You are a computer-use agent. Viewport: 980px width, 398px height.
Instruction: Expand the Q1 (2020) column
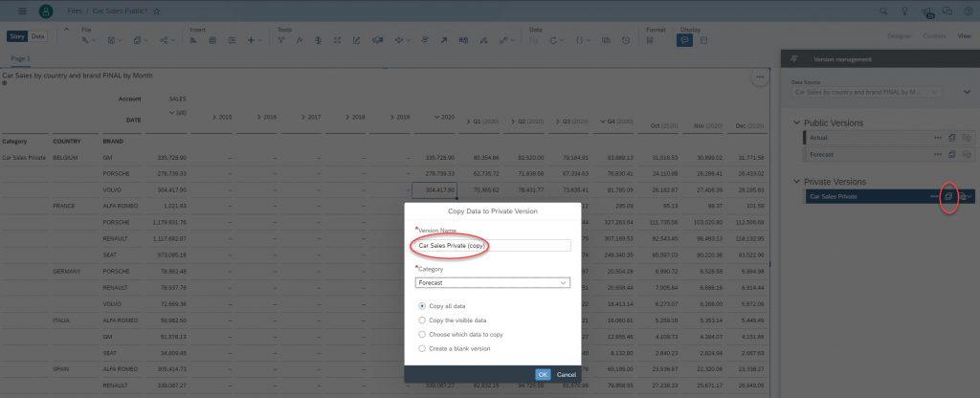pos(468,122)
